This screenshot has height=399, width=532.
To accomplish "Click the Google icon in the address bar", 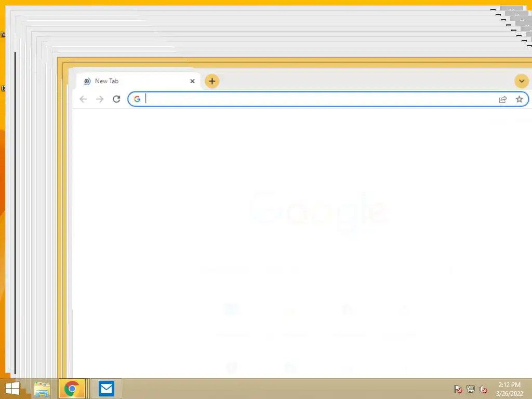I will click(137, 99).
